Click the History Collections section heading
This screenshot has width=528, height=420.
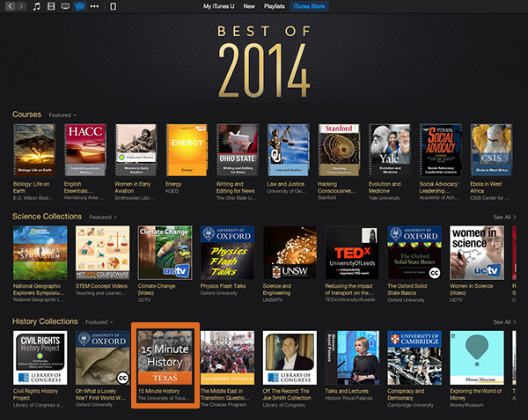pos(45,321)
